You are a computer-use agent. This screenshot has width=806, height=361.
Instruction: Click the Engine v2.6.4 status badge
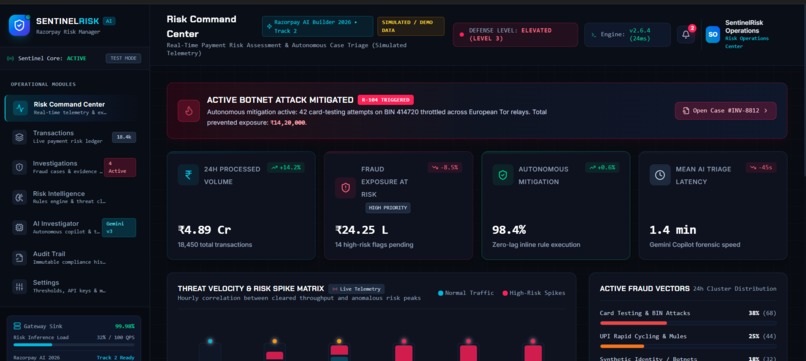627,34
